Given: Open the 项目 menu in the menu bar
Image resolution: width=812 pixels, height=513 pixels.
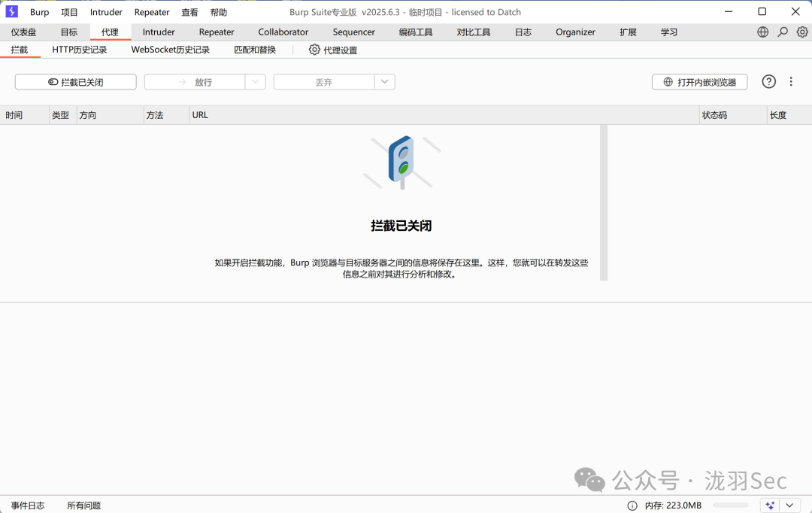Looking at the screenshot, I should (69, 12).
